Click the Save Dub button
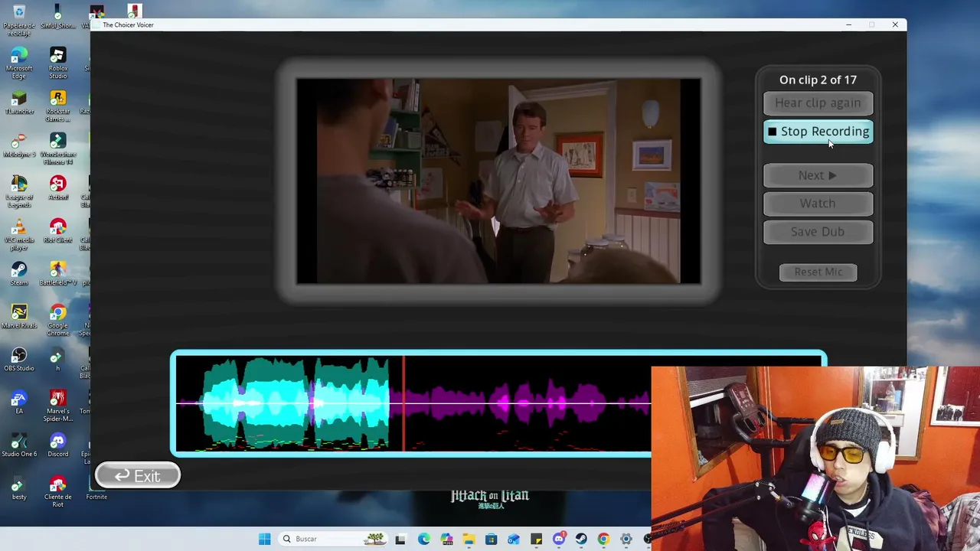Image resolution: width=980 pixels, height=551 pixels. tap(818, 232)
